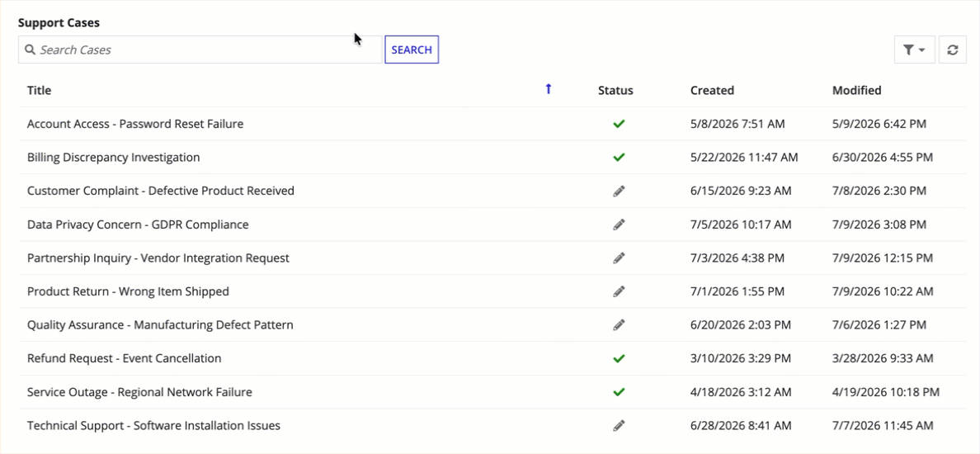This screenshot has height=454, width=980.
Task: Click the pencil icon for Quality Assurance case
Action: [x=619, y=325]
